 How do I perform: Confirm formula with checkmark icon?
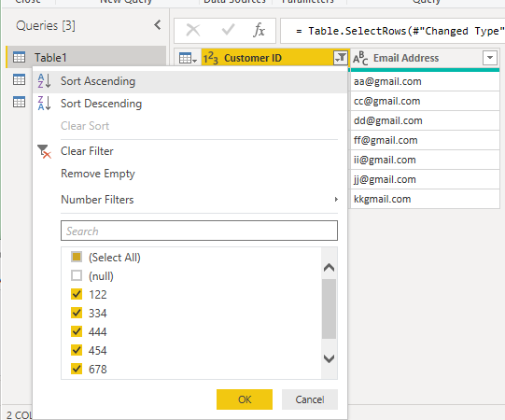pos(228,30)
